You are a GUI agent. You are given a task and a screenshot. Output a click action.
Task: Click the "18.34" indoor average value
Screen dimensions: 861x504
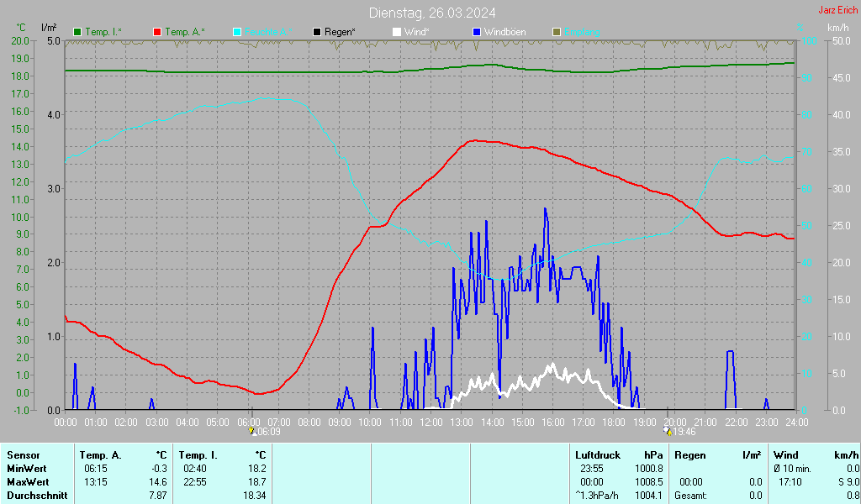[255, 496]
